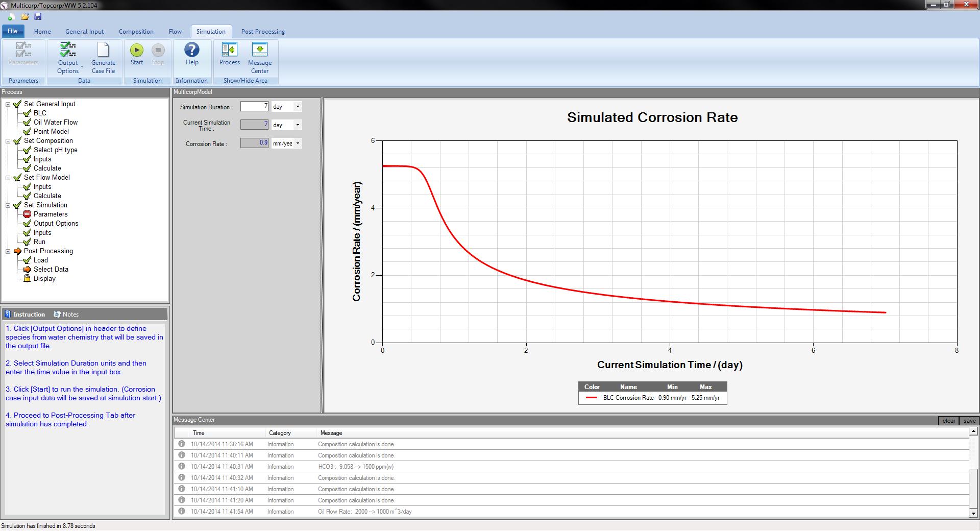Clear the Message Center log

click(948, 420)
